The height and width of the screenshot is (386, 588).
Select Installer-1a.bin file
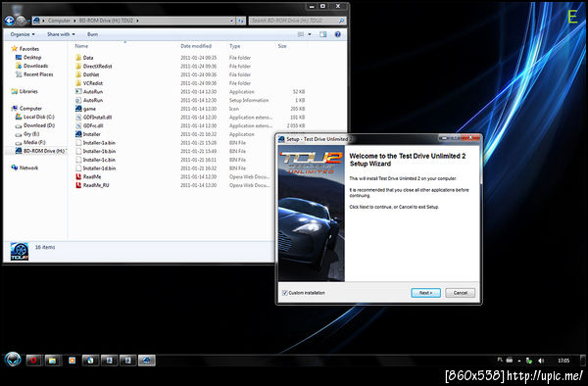(99, 143)
